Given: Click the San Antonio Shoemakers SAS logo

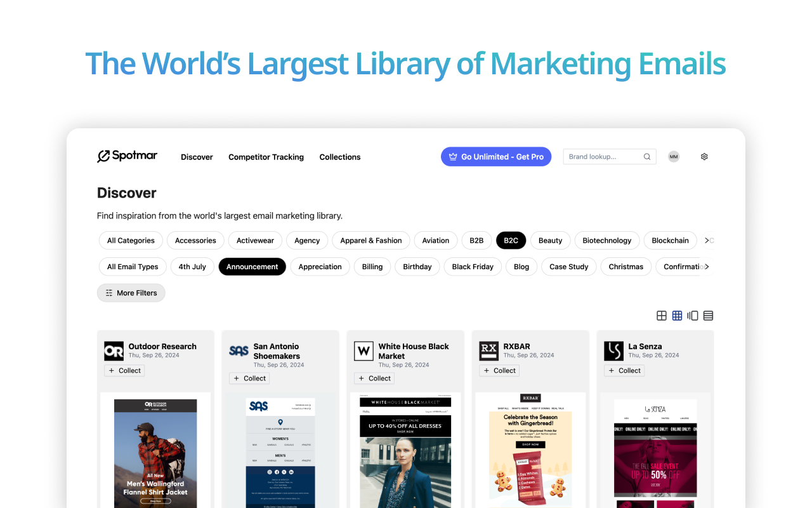Looking at the screenshot, I should pyautogui.click(x=239, y=351).
